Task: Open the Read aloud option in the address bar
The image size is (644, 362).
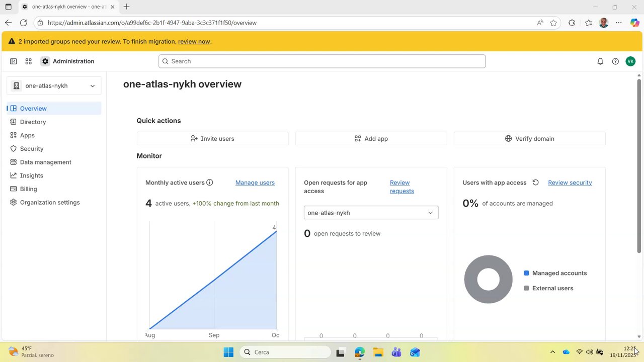Action: click(x=540, y=23)
